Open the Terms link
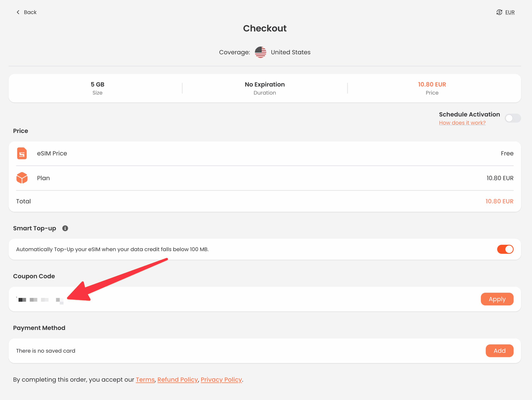 (x=145, y=380)
